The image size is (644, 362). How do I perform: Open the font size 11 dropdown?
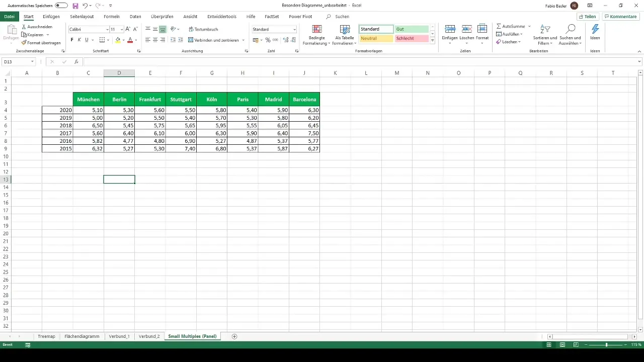(122, 29)
